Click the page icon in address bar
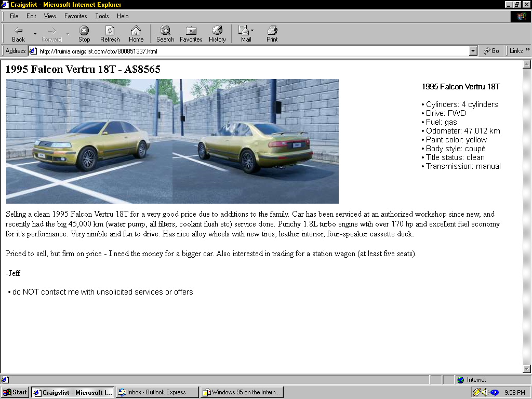This screenshot has width=532, height=399. (33, 51)
